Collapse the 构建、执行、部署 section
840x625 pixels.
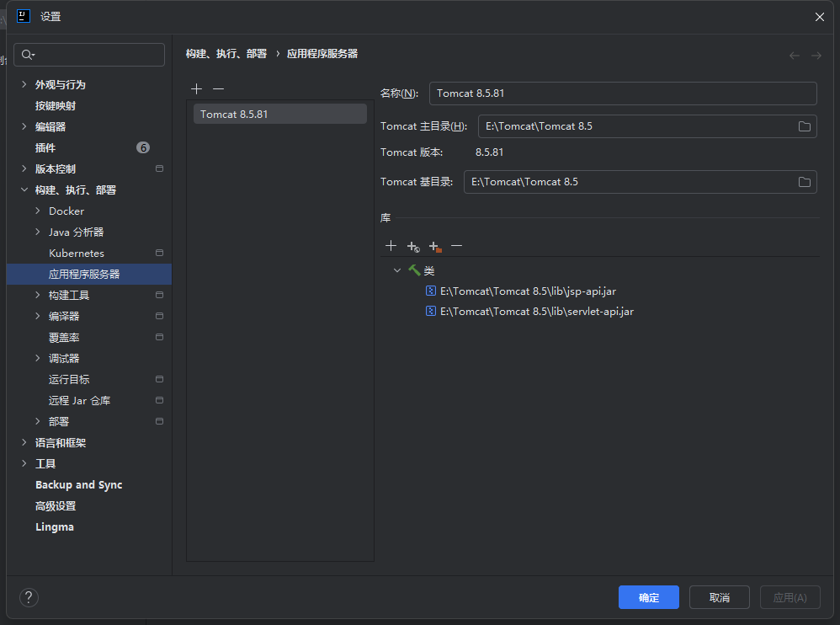click(x=24, y=190)
